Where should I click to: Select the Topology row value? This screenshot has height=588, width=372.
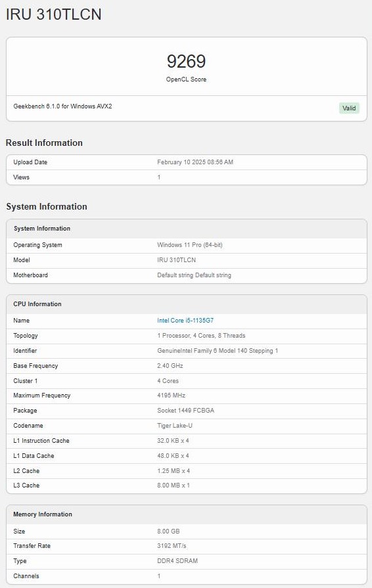click(201, 336)
